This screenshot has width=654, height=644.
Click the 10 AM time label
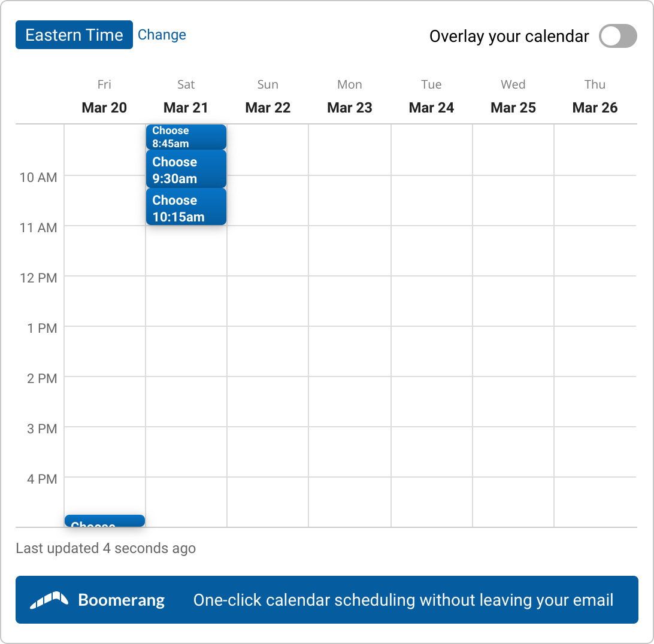click(38, 177)
